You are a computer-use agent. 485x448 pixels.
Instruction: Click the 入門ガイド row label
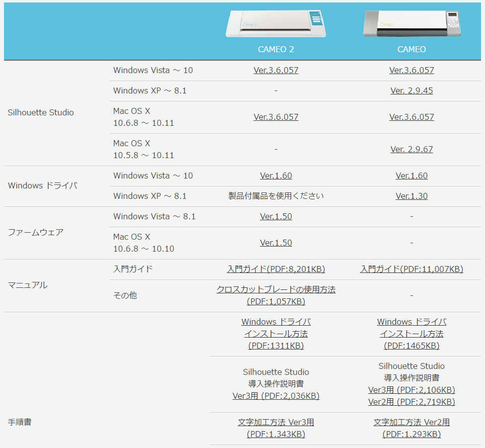click(133, 269)
